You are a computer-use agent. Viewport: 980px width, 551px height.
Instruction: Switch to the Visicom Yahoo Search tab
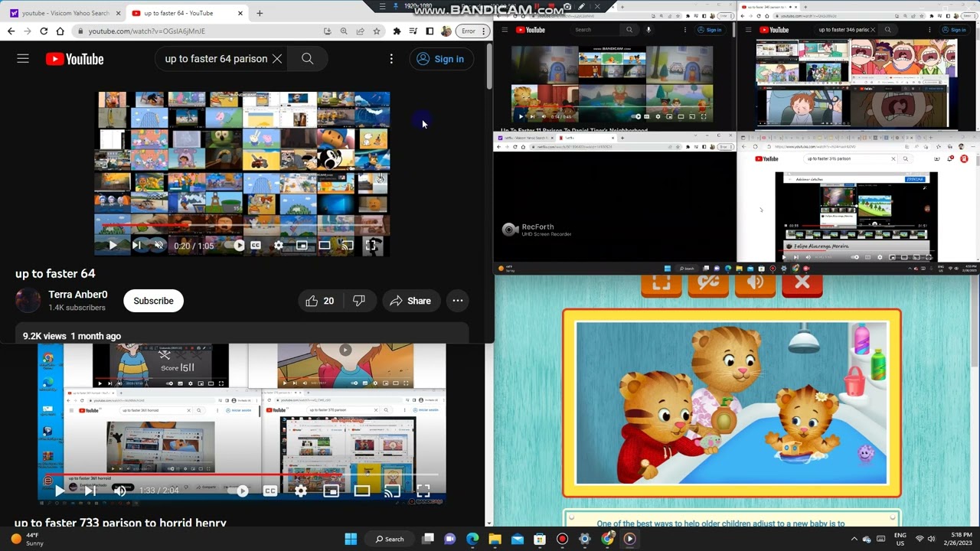[64, 13]
